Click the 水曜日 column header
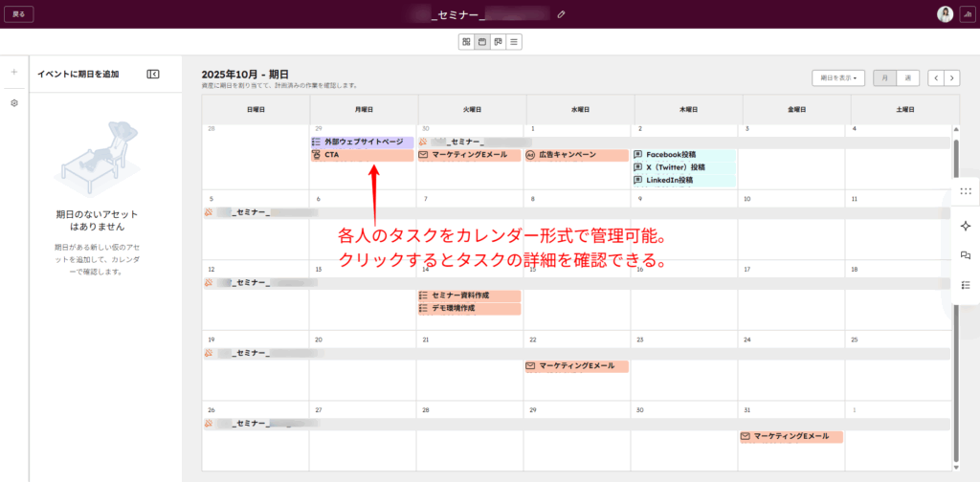This screenshot has width=980, height=482. 580,109
